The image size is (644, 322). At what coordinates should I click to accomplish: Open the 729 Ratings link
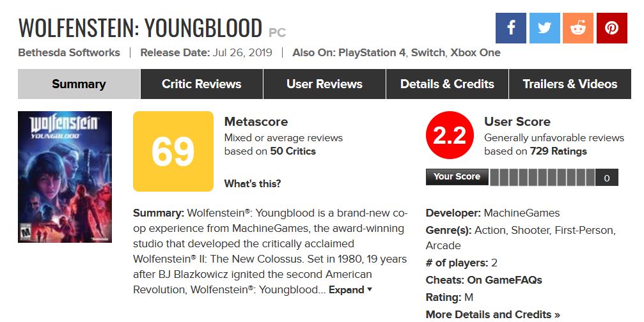(x=558, y=151)
